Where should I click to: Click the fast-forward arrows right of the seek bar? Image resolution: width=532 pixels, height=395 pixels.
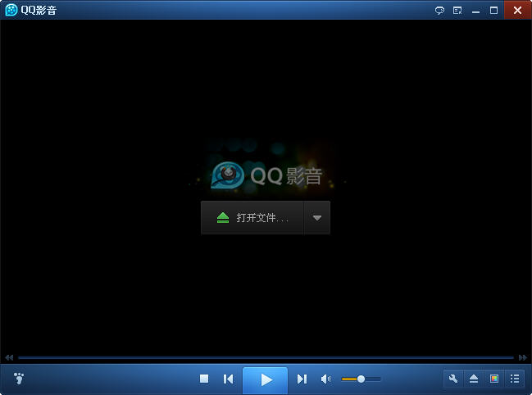tap(522, 357)
